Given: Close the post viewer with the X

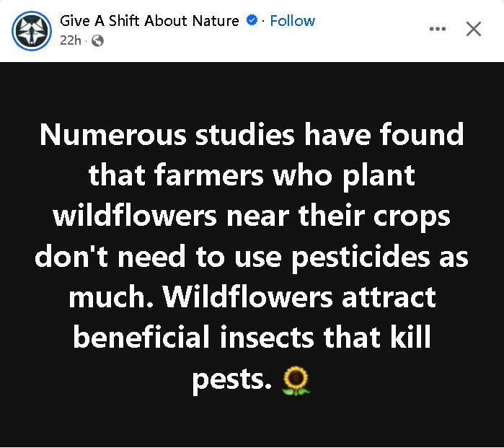Looking at the screenshot, I should tap(474, 29).
